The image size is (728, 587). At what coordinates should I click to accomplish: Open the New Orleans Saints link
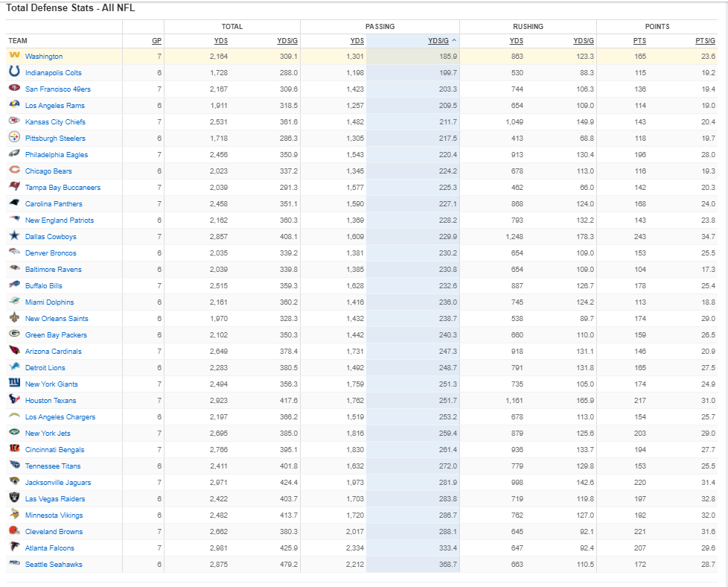(x=57, y=318)
